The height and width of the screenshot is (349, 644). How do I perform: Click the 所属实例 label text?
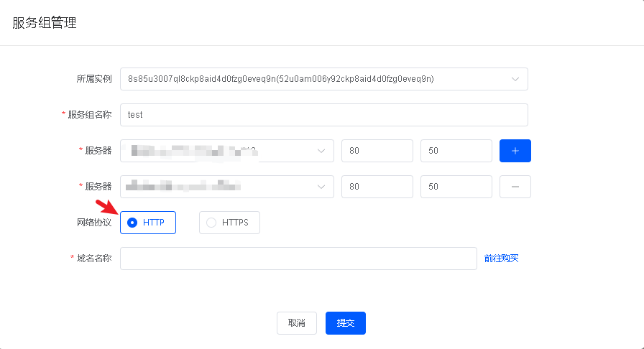point(94,79)
